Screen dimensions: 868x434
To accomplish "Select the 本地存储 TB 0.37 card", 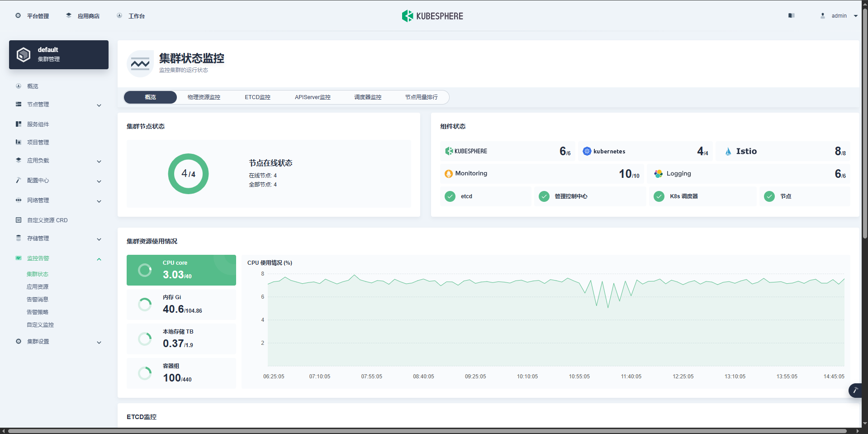I will 181,339.
